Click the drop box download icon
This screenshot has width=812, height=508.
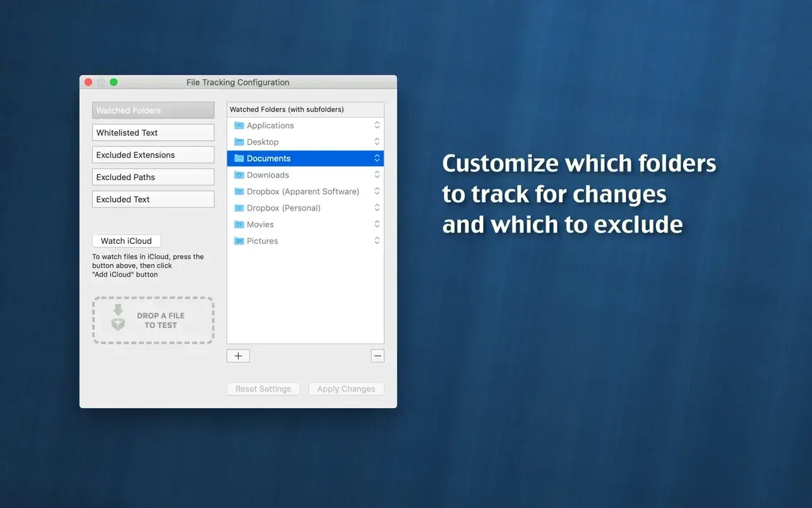coord(118,318)
